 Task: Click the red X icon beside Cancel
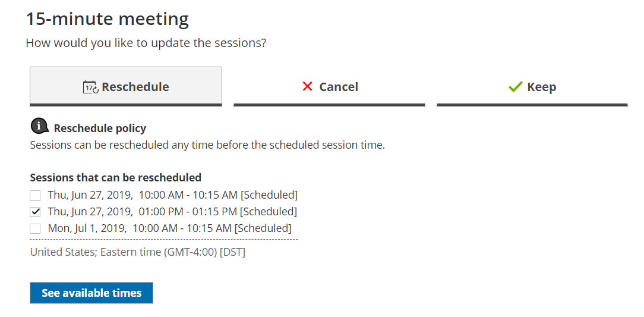click(x=307, y=87)
